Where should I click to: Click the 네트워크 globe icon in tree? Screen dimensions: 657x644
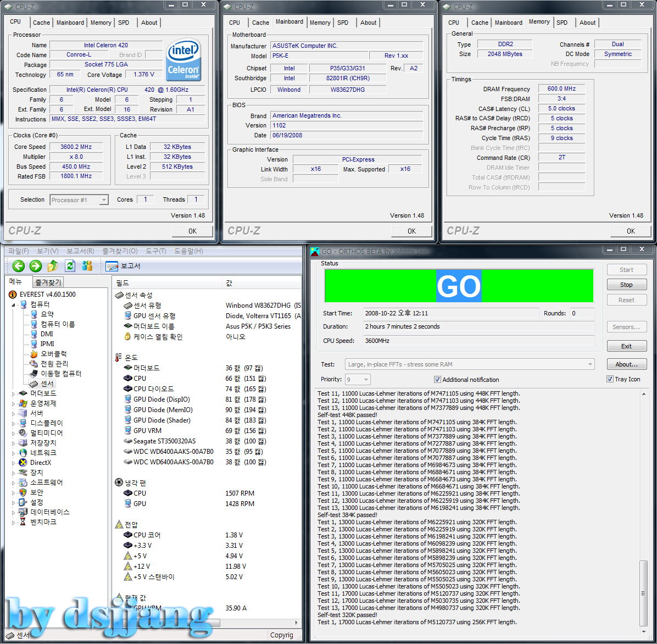point(24,453)
